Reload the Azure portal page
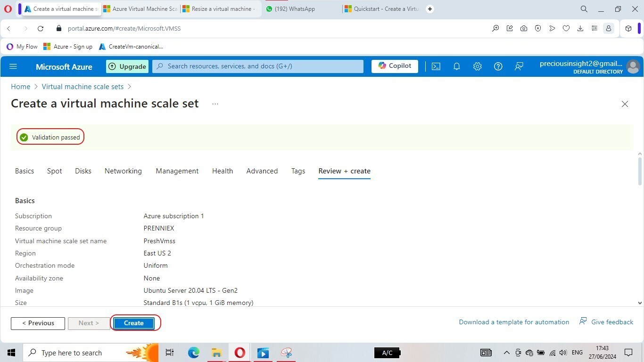Image resolution: width=644 pixels, height=362 pixels. (x=41, y=28)
